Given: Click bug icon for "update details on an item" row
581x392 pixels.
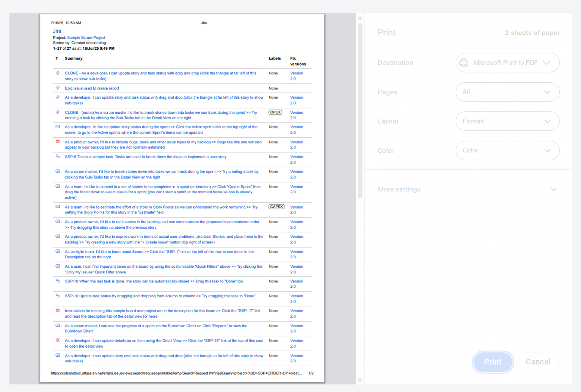Looking at the screenshot, I should click(x=58, y=340).
